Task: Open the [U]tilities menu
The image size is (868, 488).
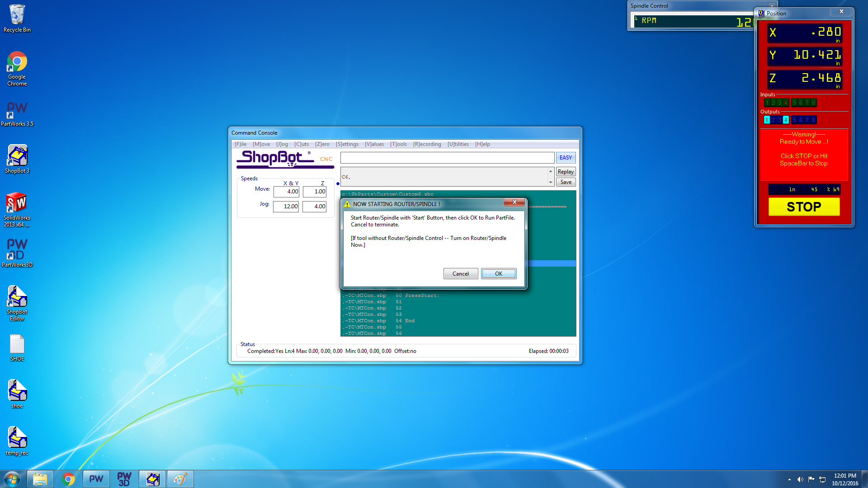Action: [x=458, y=144]
